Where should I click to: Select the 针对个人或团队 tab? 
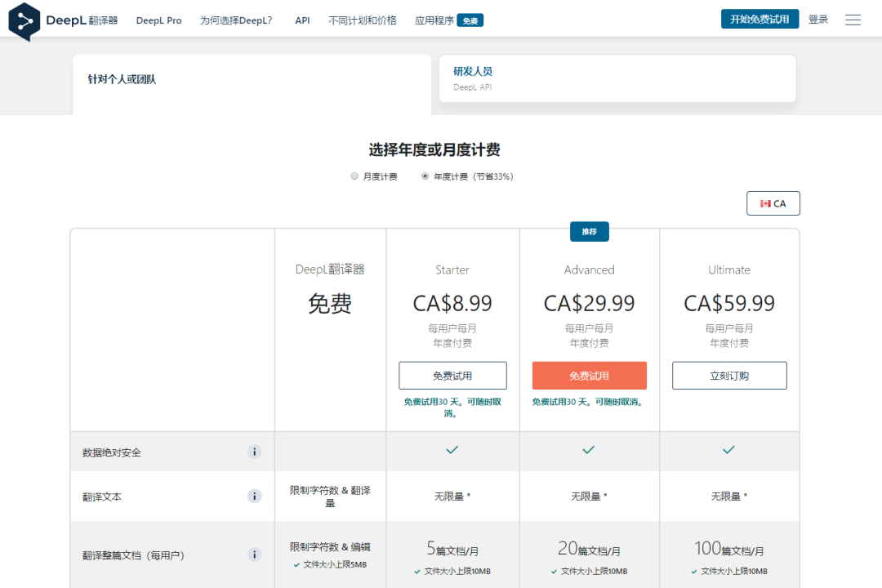252,80
